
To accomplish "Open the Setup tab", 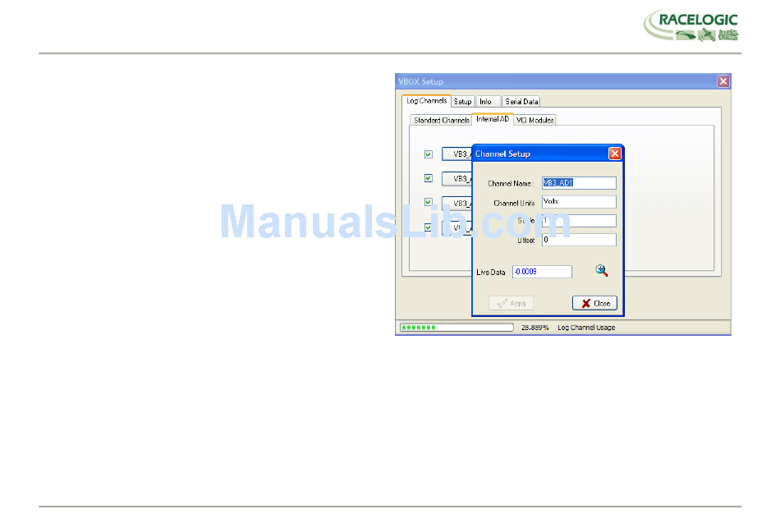I will (462, 102).
